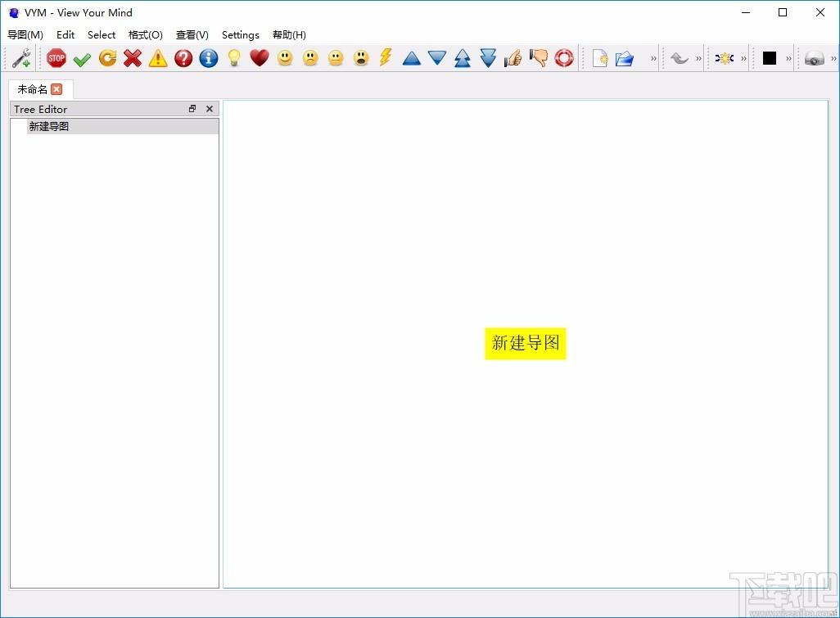
Task: Open the Settings menu
Action: [x=241, y=35]
